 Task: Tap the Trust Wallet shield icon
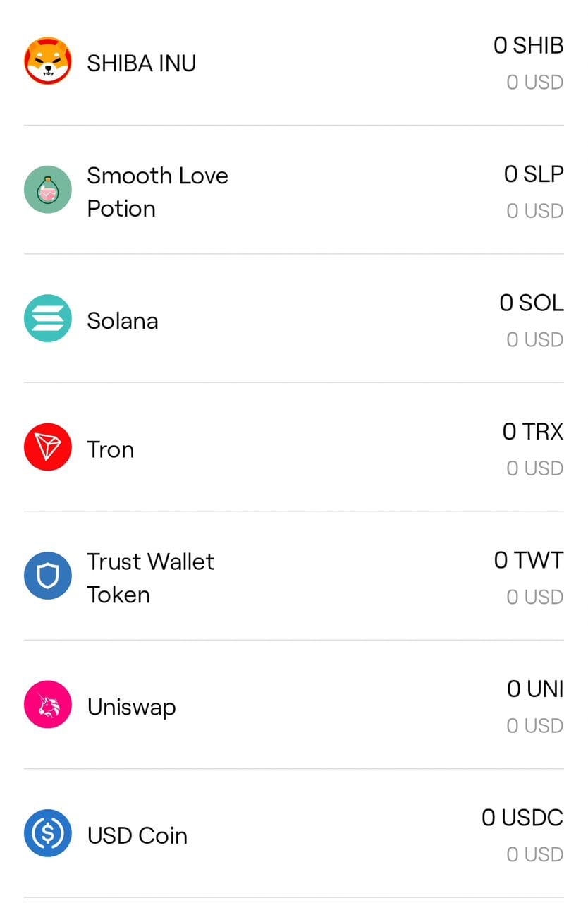48,576
